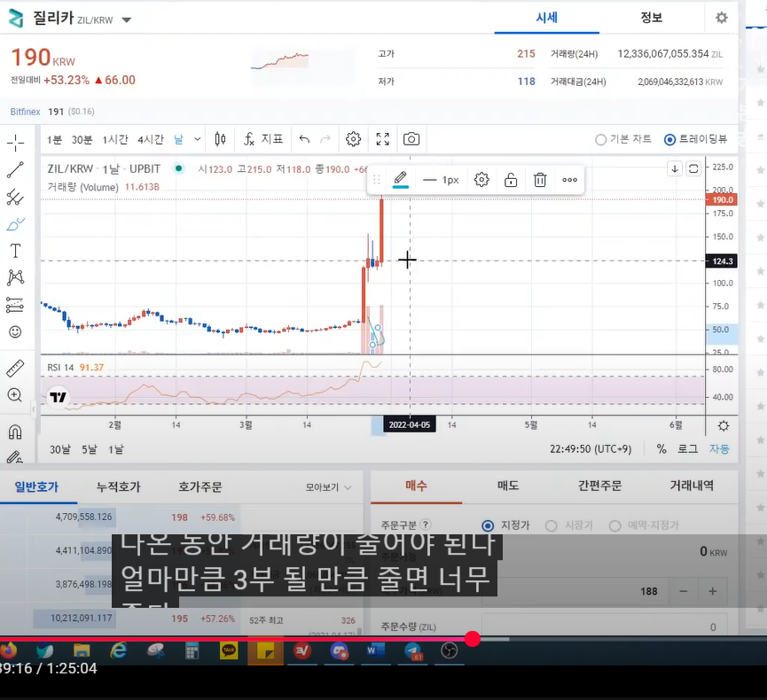Take a chart snapshot with camera icon
Screen dimensions: 767x700
tap(411, 139)
